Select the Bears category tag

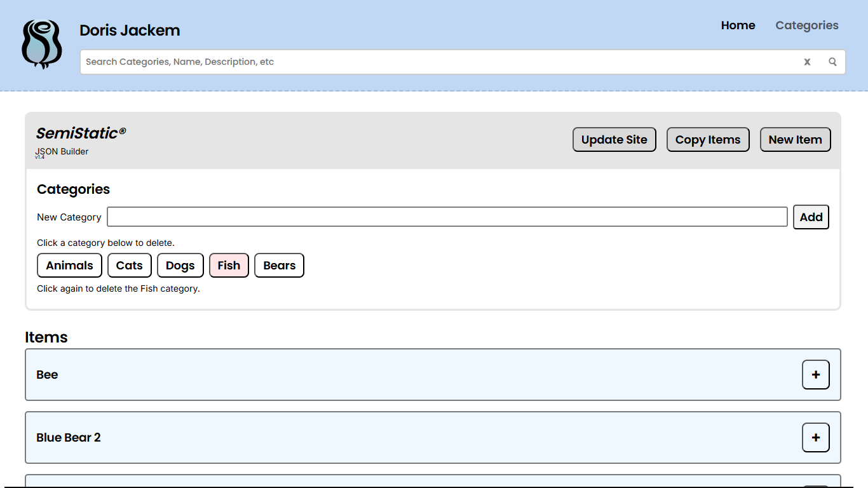point(279,266)
